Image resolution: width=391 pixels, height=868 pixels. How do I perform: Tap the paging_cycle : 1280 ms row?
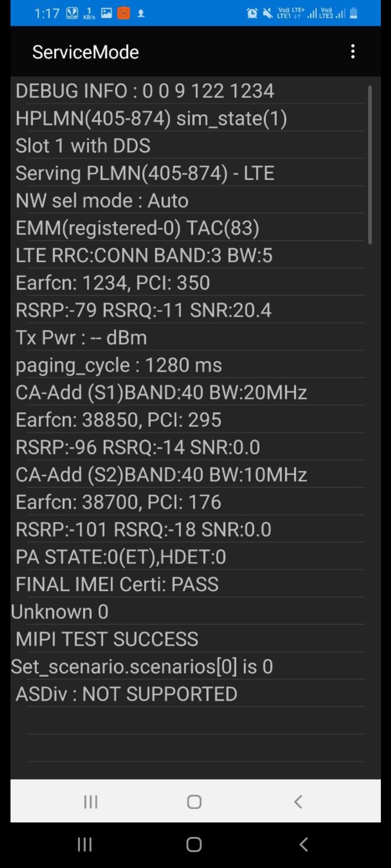(119, 365)
